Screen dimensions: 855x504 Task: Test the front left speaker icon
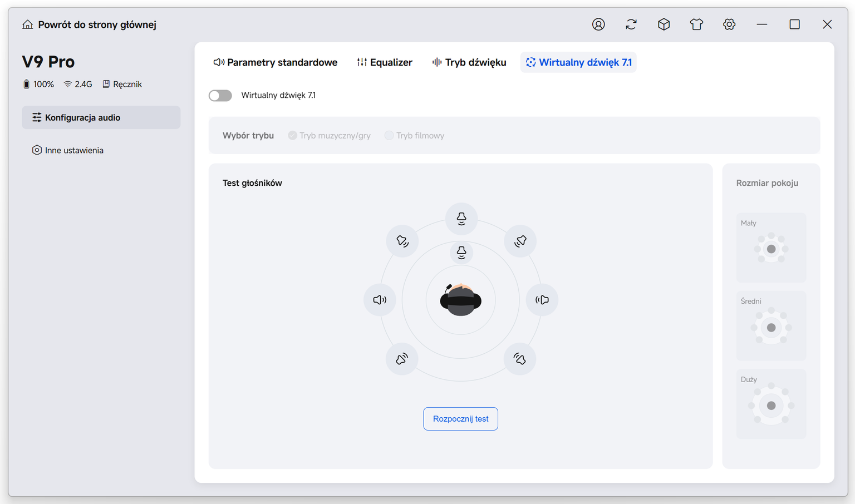click(x=402, y=241)
